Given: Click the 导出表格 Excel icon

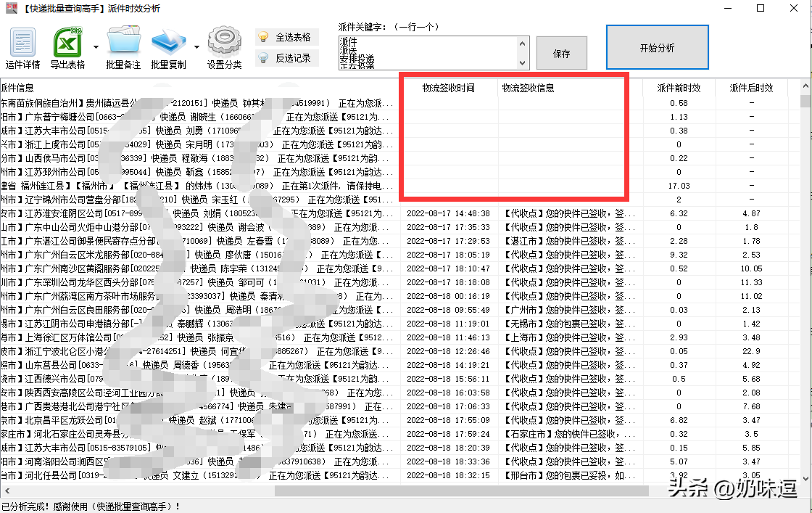Looking at the screenshot, I should tap(67, 43).
